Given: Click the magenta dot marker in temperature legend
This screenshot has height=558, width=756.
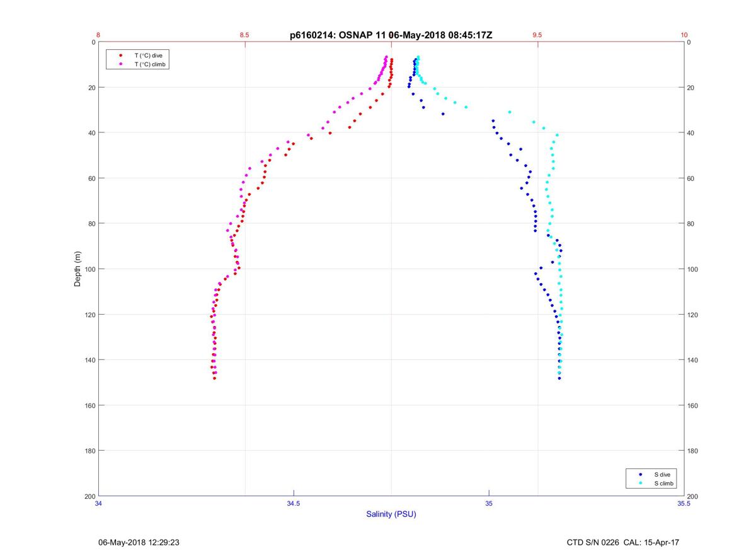Looking at the screenshot, I should 120,64.
